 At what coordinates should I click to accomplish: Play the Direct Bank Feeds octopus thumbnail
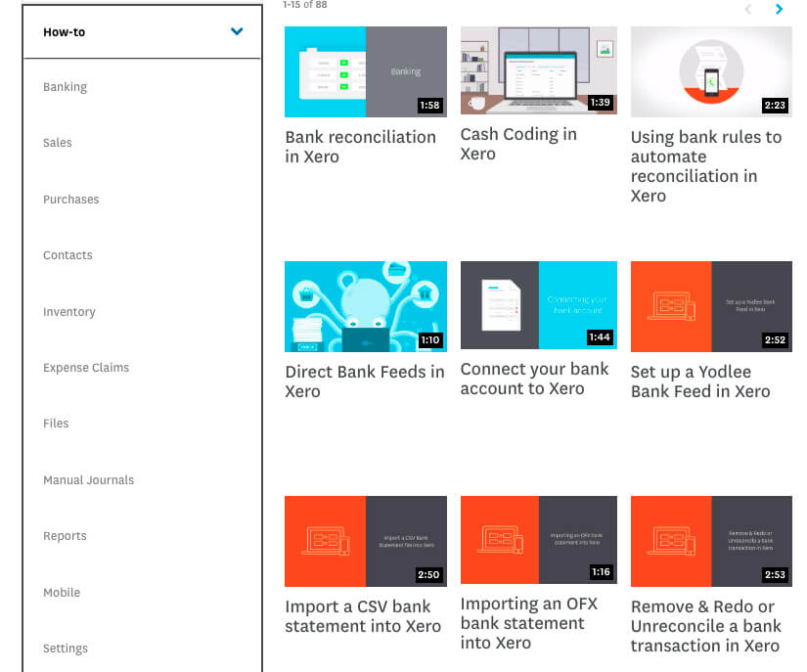pos(366,306)
